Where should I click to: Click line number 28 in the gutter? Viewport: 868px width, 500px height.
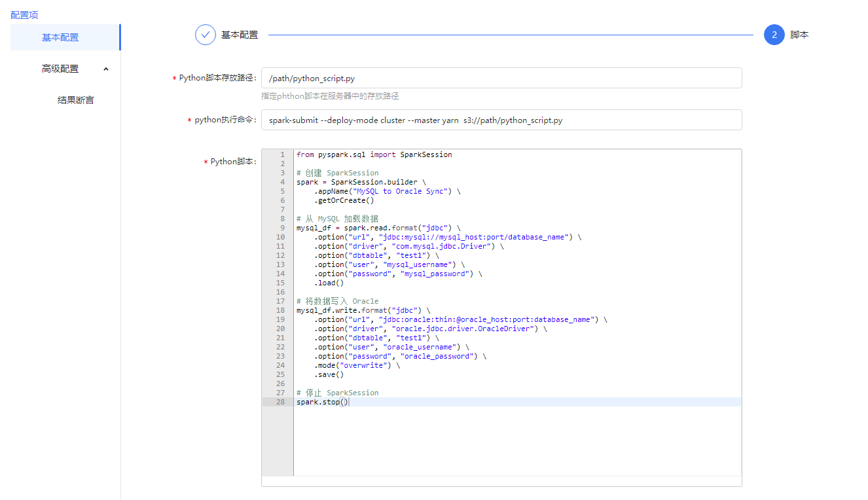tap(280, 402)
